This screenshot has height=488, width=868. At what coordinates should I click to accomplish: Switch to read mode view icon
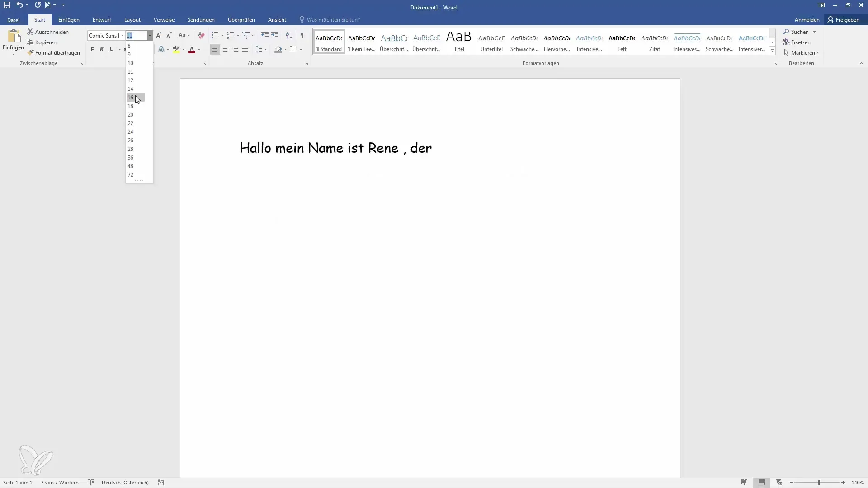744,483
